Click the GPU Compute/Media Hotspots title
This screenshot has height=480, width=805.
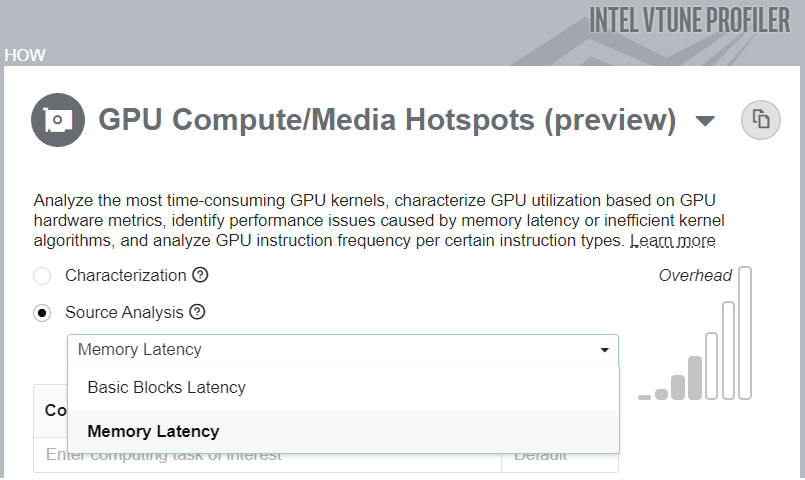tap(387, 121)
